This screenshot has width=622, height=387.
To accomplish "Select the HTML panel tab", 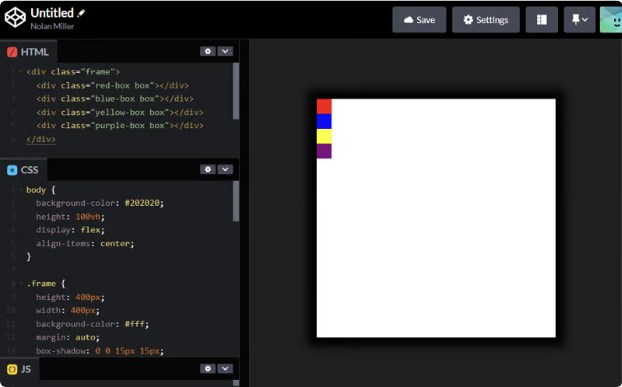I will click(x=28, y=52).
